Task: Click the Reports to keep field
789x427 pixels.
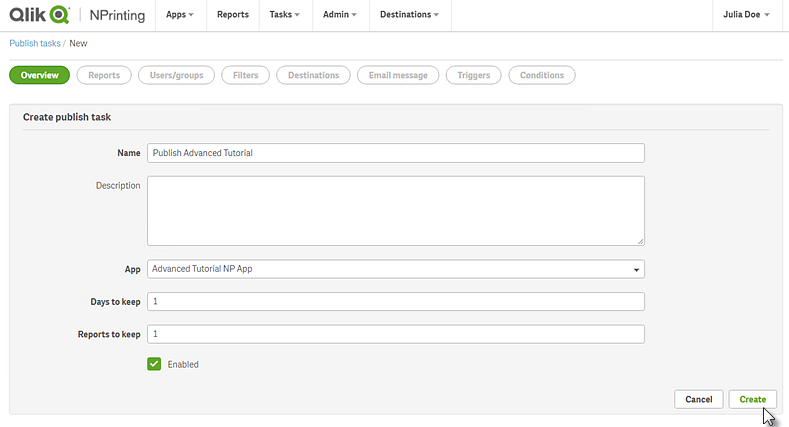Action: (x=396, y=334)
